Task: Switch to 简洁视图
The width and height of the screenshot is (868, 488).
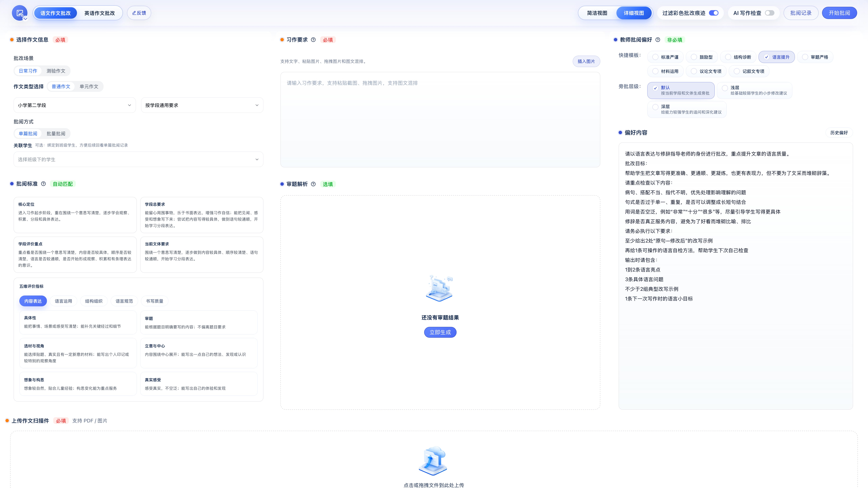Action: tap(597, 13)
